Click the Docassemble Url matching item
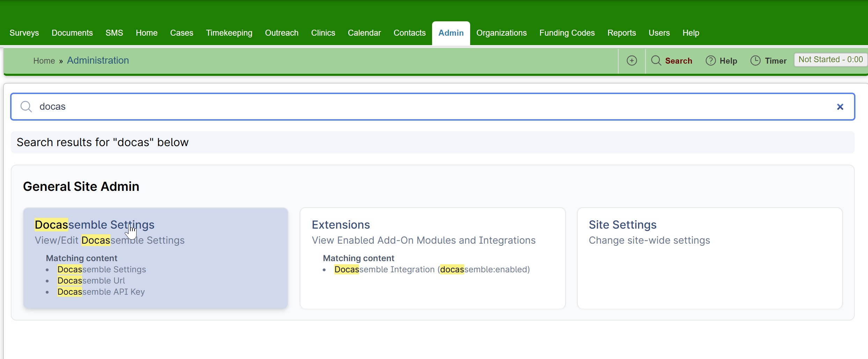 coord(91,281)
